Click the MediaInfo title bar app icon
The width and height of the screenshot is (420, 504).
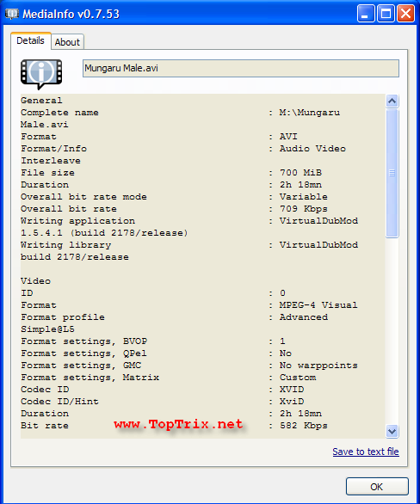point(11,14)
